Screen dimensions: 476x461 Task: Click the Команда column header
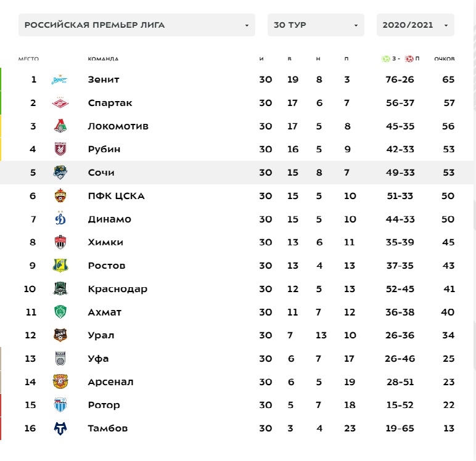(103, 59)
